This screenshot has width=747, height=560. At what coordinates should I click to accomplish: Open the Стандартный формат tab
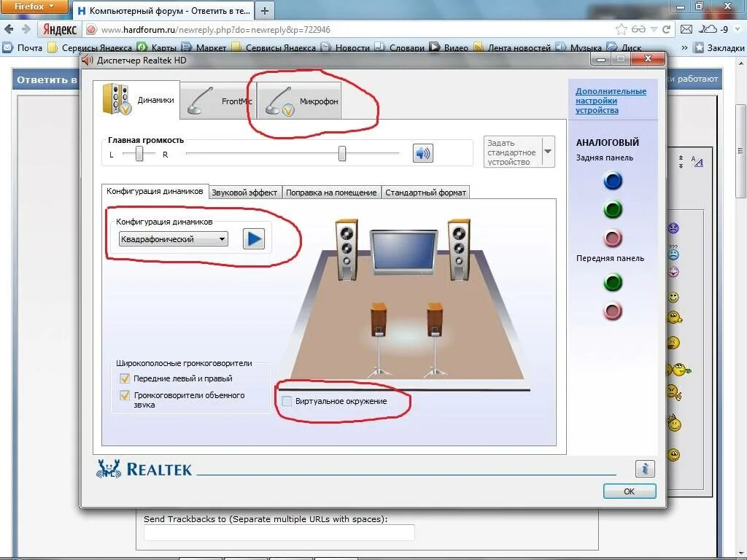point(425,192)
